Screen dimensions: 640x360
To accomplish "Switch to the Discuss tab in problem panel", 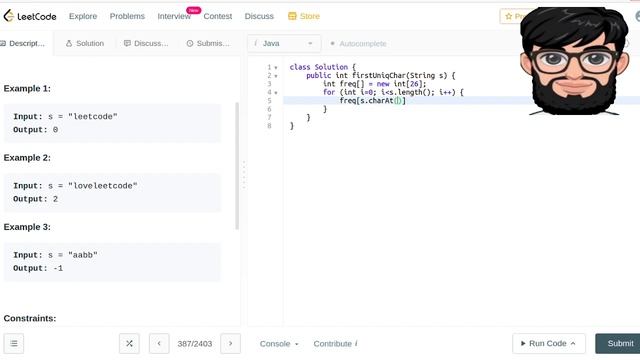I will point(146,43).
